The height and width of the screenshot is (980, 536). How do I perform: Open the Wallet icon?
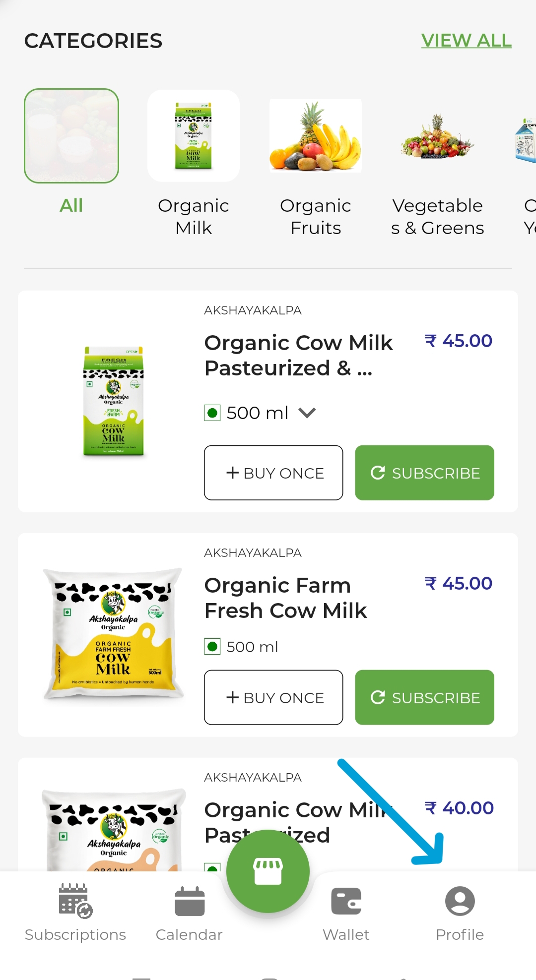(346, 901)
